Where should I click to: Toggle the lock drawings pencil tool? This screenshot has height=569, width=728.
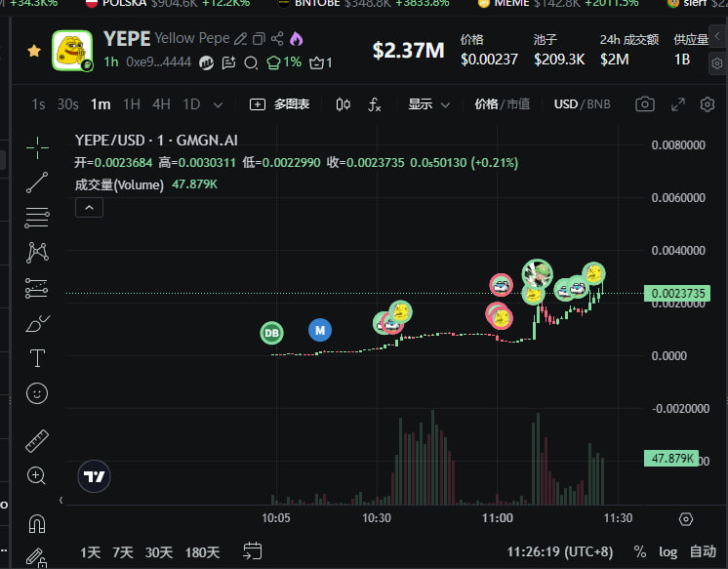click(x=37, y=558)
